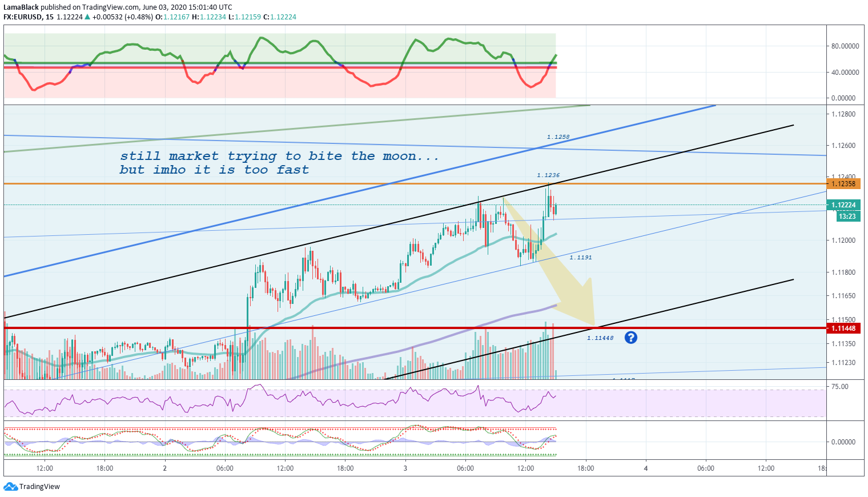This screenshot has width=868, height=497.
Task: Click the 1.1191 price annotation
Action: [581, 258]
